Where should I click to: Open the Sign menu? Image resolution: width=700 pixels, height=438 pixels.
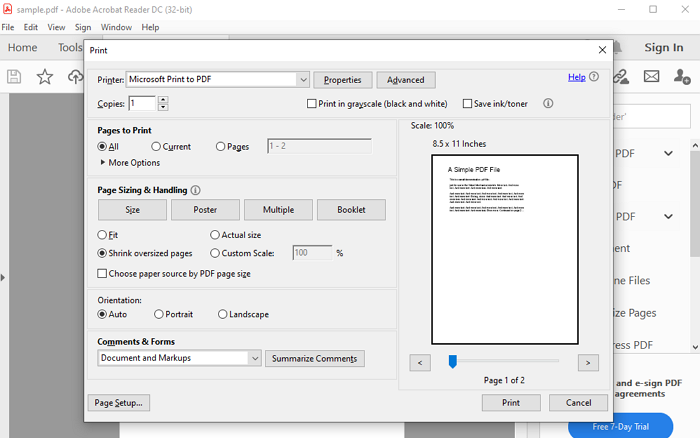[83, 27]
